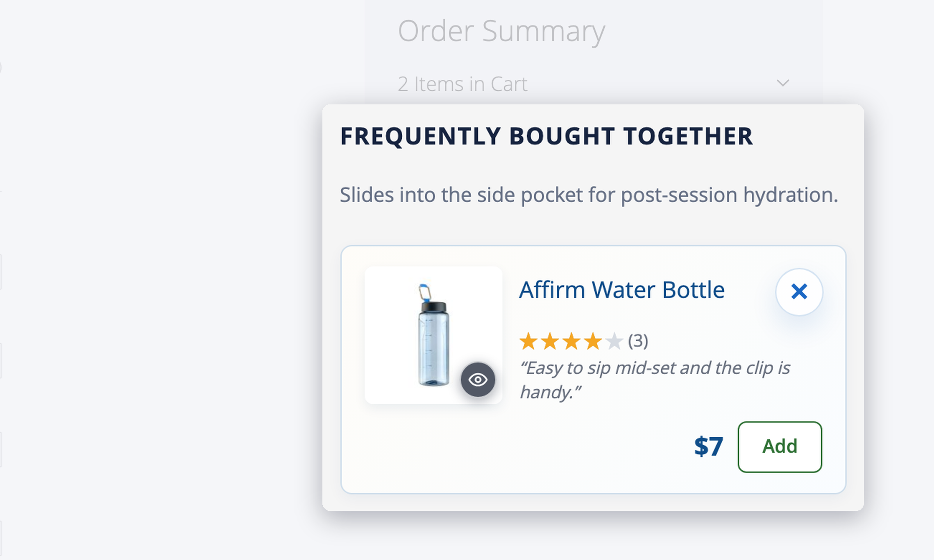Expand the items in cart chevron
The image size is (934, 560).
[x=783, y=83]
